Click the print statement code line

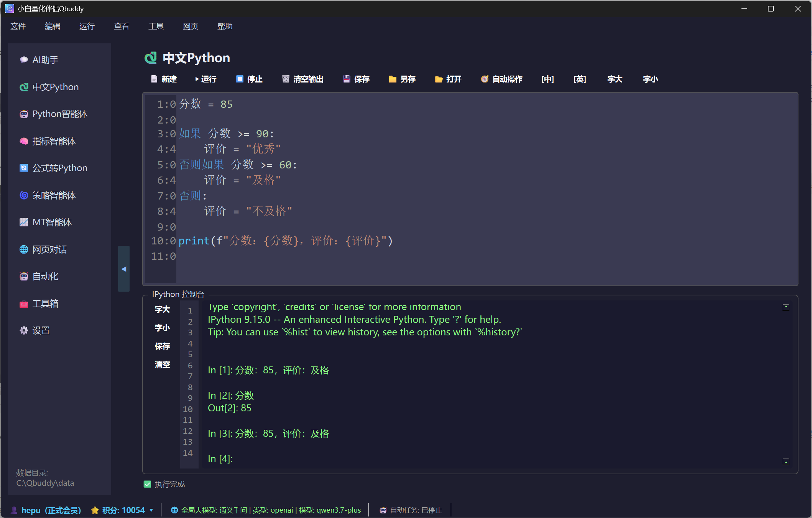(x=286, y=241)
